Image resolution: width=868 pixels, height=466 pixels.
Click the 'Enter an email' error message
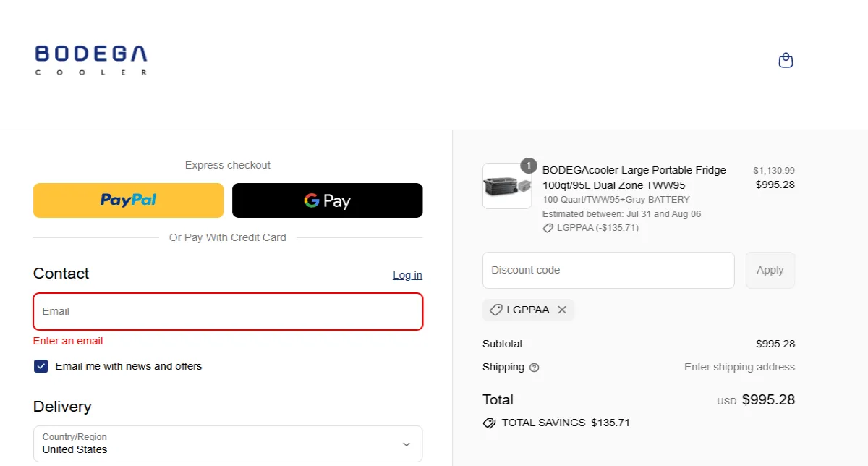coord(68,341)
